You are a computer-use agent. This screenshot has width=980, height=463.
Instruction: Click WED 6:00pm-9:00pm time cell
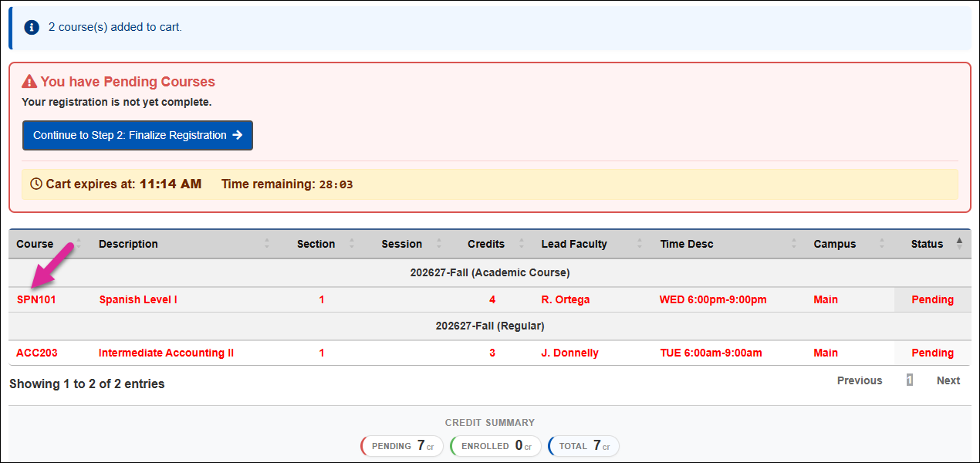click(713, 299)
